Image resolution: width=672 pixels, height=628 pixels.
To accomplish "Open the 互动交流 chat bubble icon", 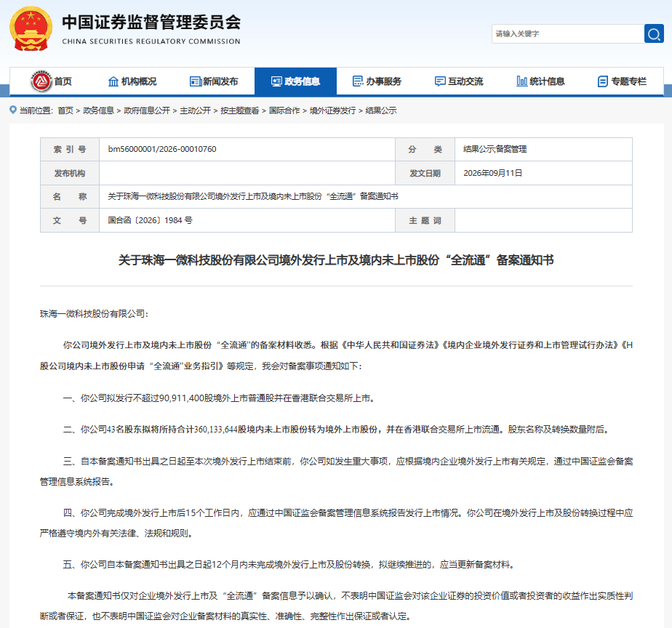I will pos(440,81).
